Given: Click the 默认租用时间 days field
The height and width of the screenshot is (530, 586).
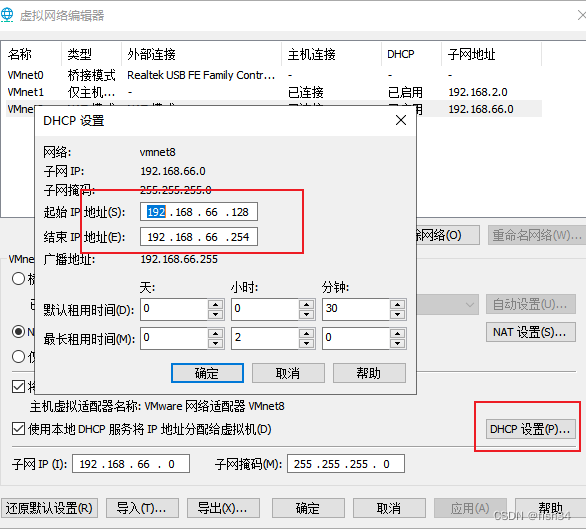Looking at the screenshot, I should click(x=174, y=309).
